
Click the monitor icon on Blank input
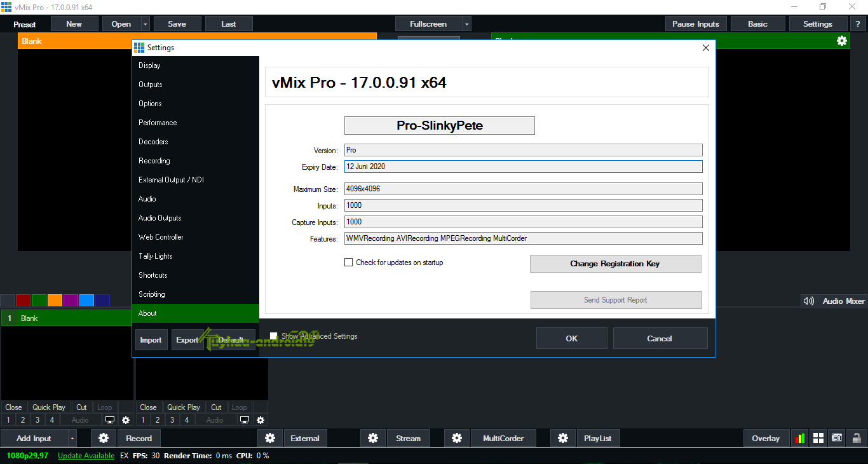(x=110, y=420)
